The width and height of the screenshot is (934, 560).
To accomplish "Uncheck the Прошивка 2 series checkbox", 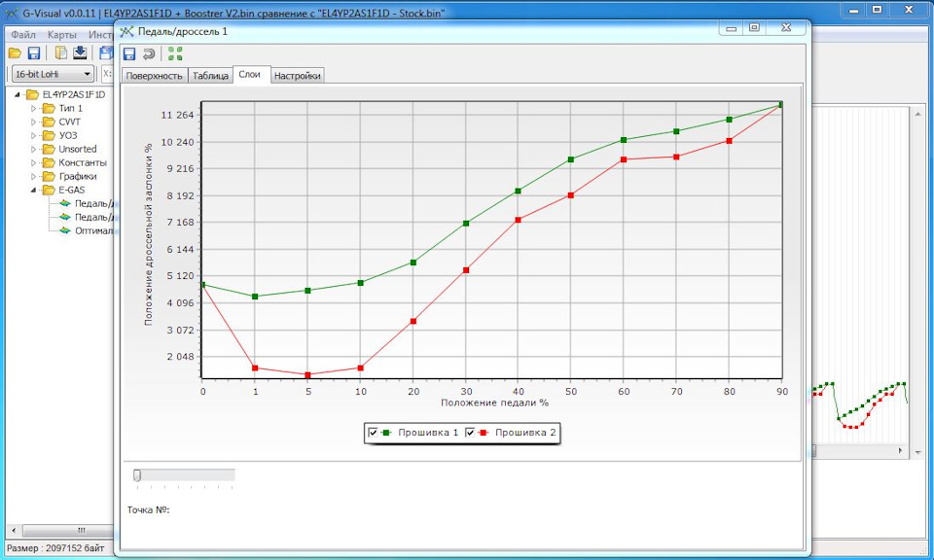I will pyautogui.click(x=470, y=433).
